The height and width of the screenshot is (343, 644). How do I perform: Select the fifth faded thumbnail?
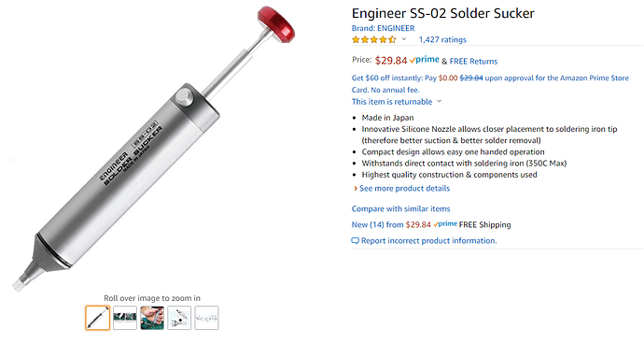pos(206,318)
